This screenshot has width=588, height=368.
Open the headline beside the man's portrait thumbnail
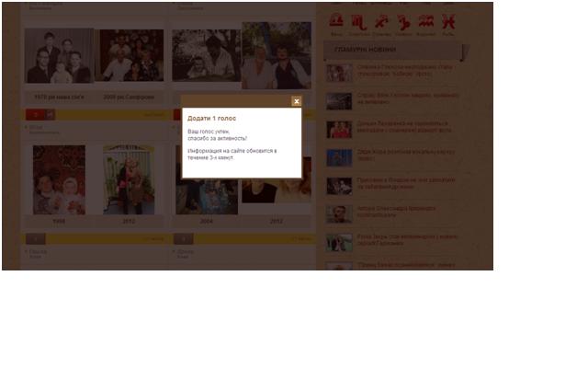click(x=396, y=212)
